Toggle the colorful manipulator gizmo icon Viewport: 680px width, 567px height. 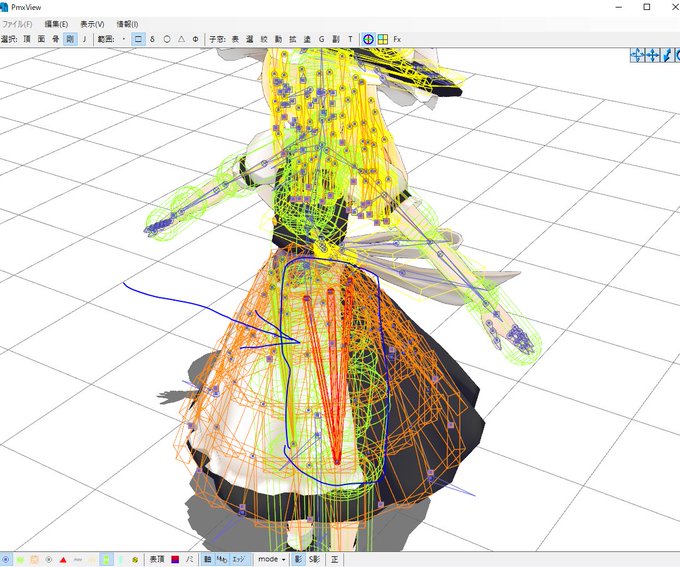[368, 39]
